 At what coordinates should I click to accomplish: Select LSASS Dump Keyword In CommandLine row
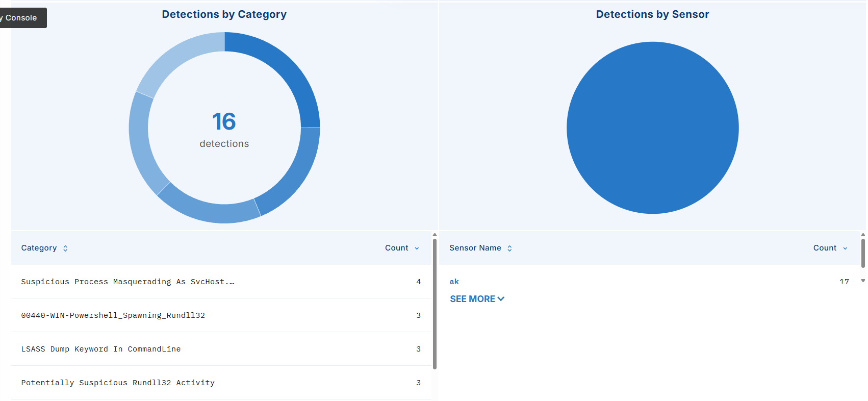tap(221, 349)
